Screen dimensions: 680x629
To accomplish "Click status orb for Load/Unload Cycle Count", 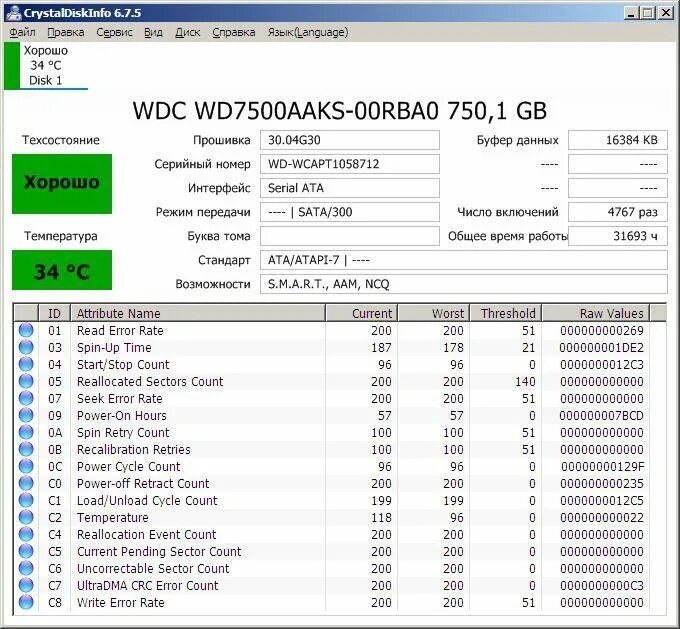I will [26, 500].
